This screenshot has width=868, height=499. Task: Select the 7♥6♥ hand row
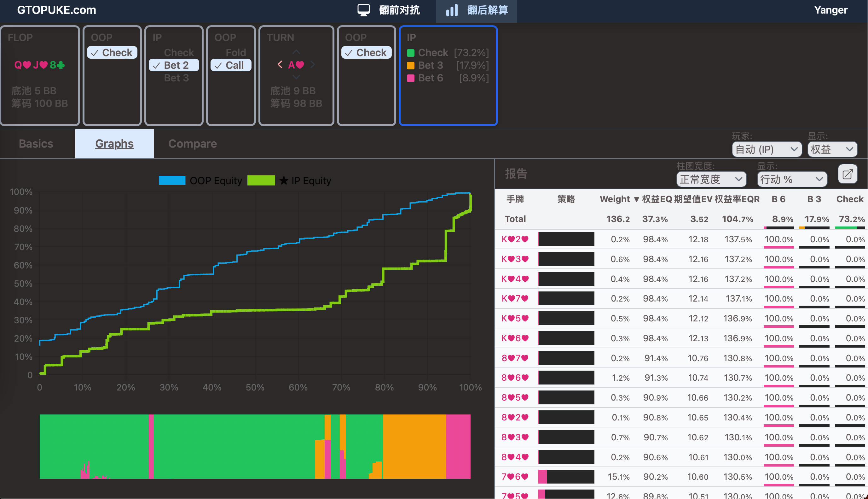681,477
